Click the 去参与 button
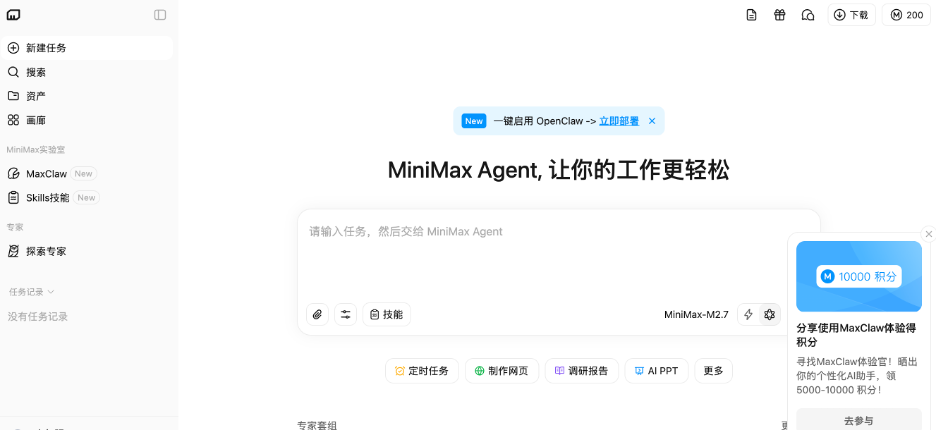The image size is (936, 430). 859,420
